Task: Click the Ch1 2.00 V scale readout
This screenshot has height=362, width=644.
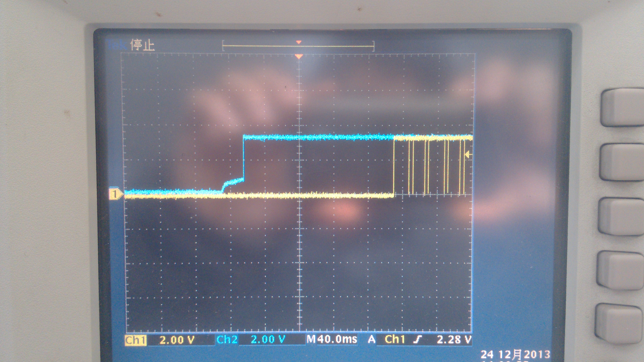Action: point(177,340)
